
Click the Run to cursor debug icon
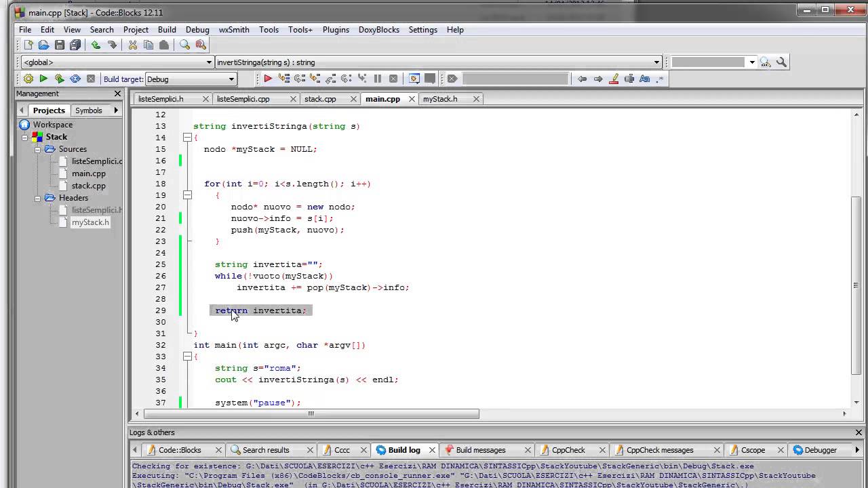[x=283, y=79]
